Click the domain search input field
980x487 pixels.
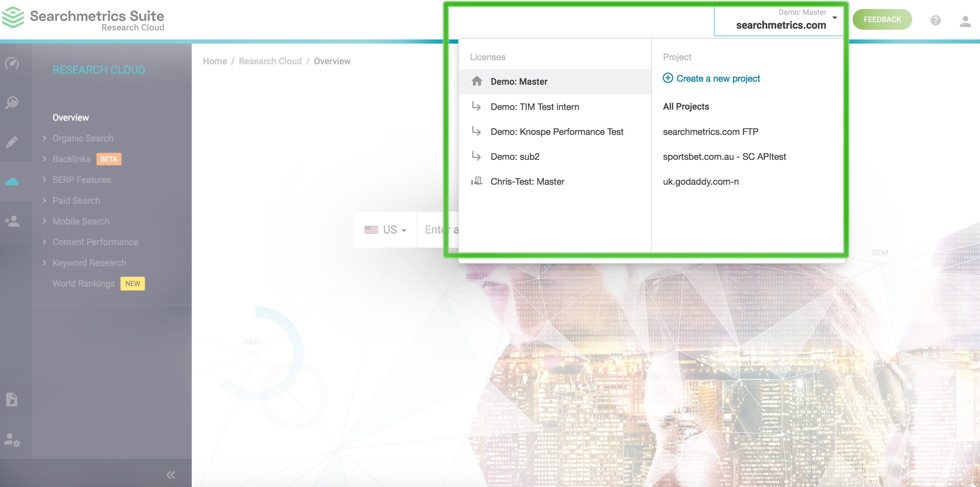(437, 230)
